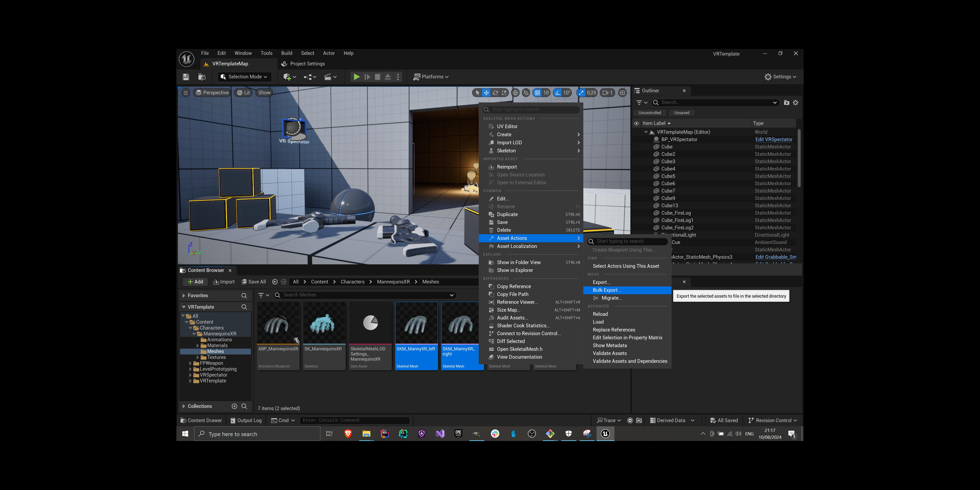Select the Platforms launcher icon
This screenshot has width=980, height=490.
pyautogui.click(x=417, y=77)
